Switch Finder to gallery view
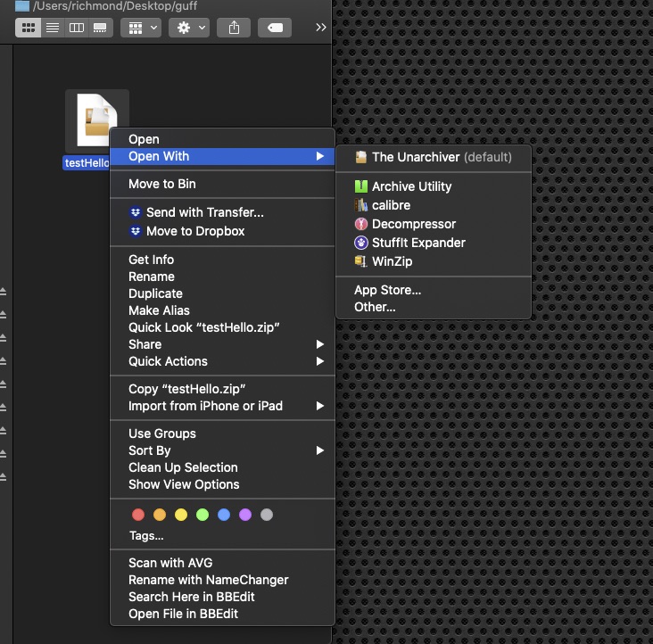Viewport: 653px width, 644px height. 101,28
